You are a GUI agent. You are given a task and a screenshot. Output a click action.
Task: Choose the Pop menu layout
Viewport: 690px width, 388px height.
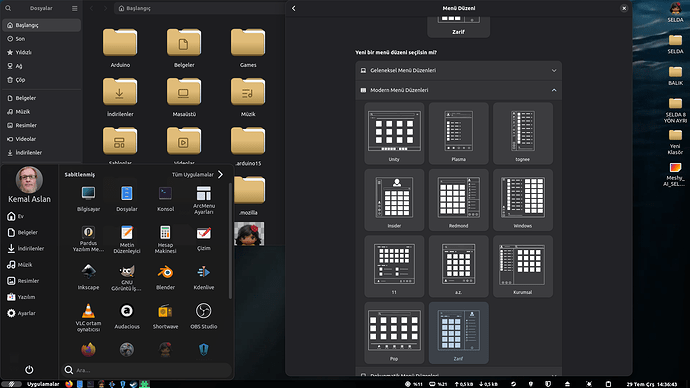(394, 333)
